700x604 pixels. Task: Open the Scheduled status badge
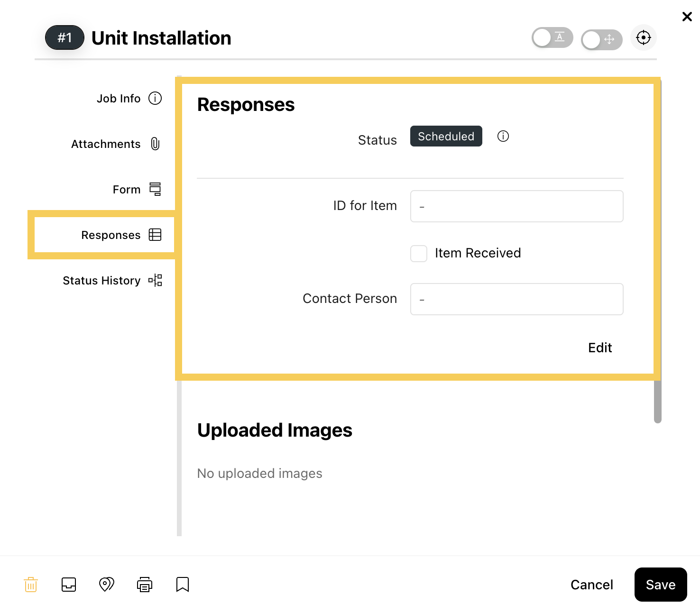coord(446,136)
